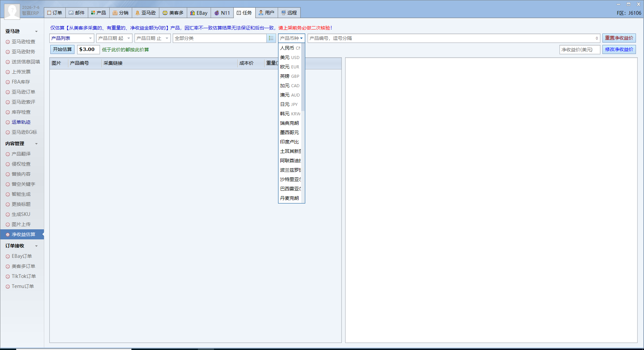The width and height of the screenshot is (644, 350).
Task: Open the 产品日期 止 date picker
Action: [152, 38]
